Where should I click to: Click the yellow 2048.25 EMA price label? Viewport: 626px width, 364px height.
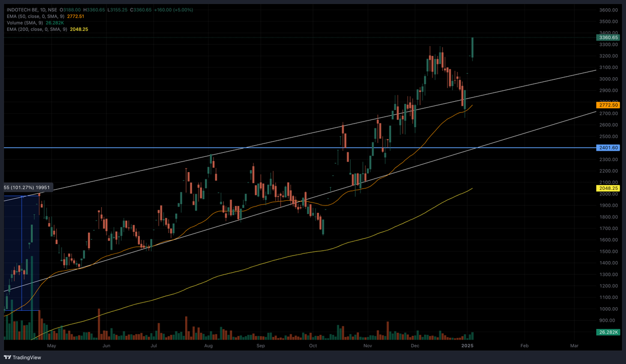(608, 188)
